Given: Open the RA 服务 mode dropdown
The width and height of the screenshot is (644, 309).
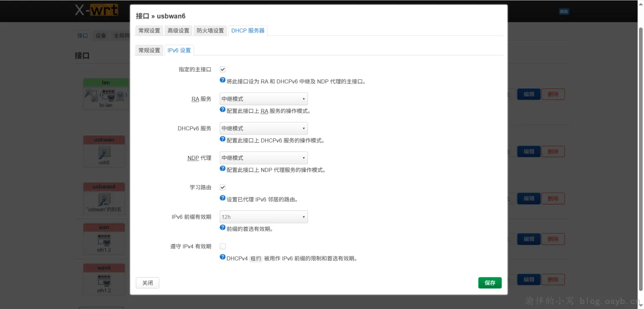Looking at the screenshot, I should click(263, 99).
